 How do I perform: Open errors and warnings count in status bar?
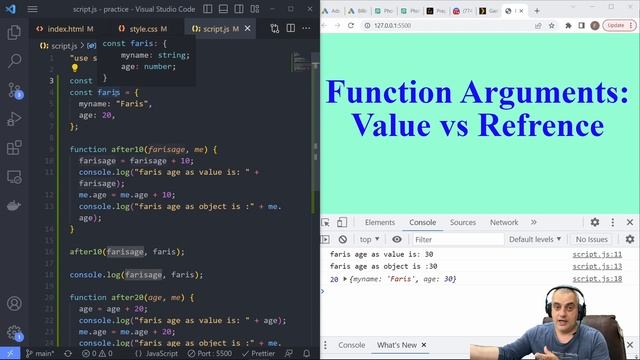click(97, 353)
